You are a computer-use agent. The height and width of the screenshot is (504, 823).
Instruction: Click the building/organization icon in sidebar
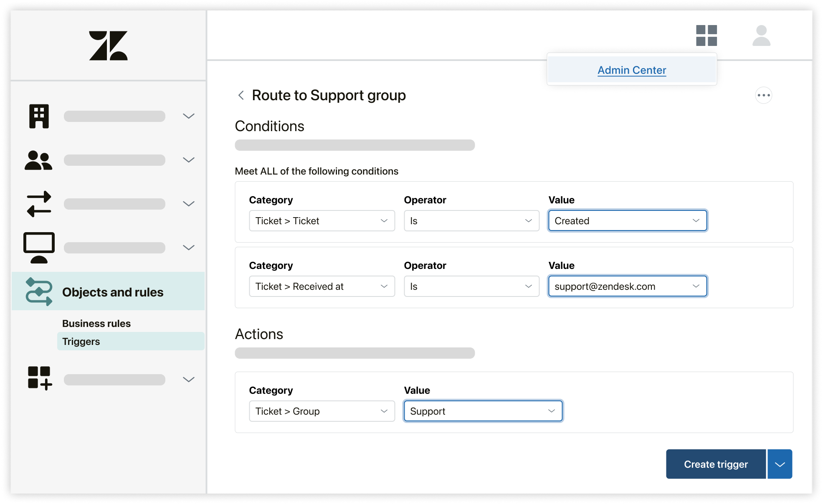coord(38,116)
